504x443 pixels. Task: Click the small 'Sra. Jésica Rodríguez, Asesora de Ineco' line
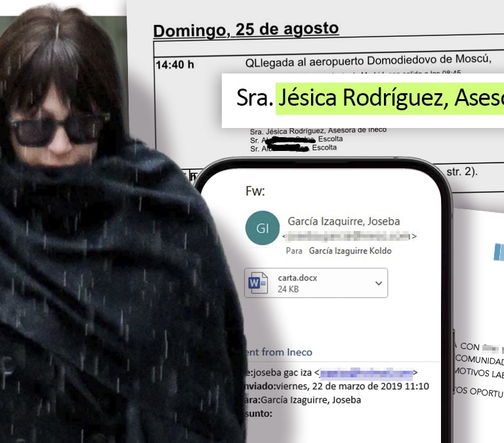tap(318, 130)
